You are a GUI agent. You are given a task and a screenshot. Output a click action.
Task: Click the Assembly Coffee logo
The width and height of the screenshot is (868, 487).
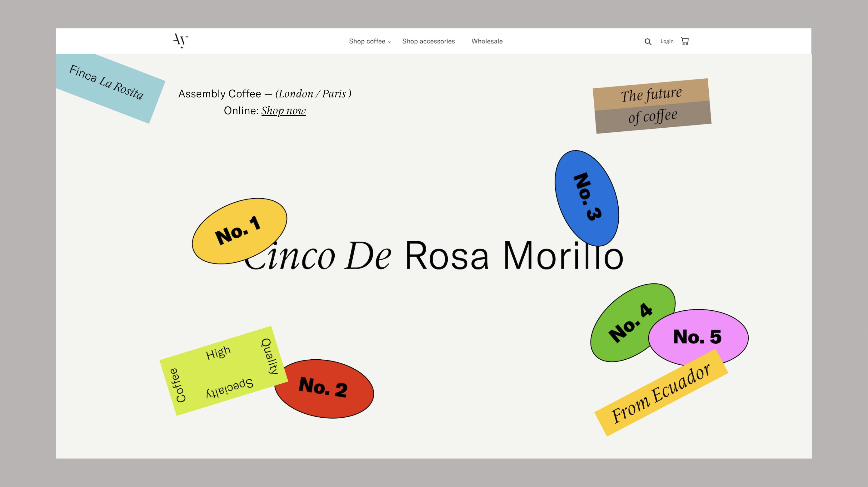pyautogui.click(x=181, y=41)
